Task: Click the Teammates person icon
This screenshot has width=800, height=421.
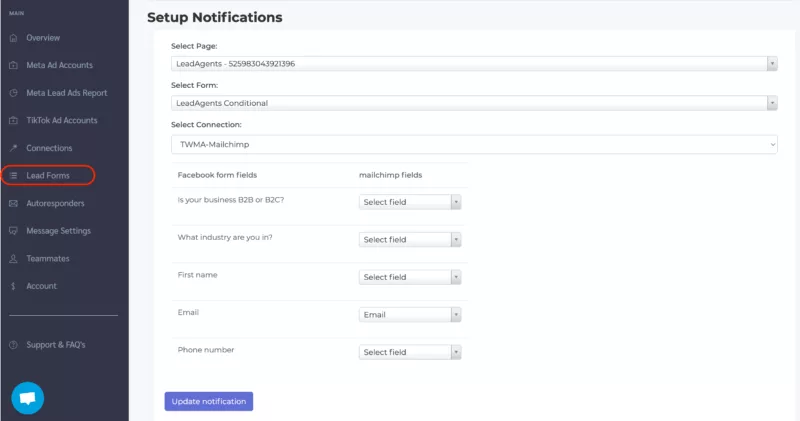Action: 13,258
